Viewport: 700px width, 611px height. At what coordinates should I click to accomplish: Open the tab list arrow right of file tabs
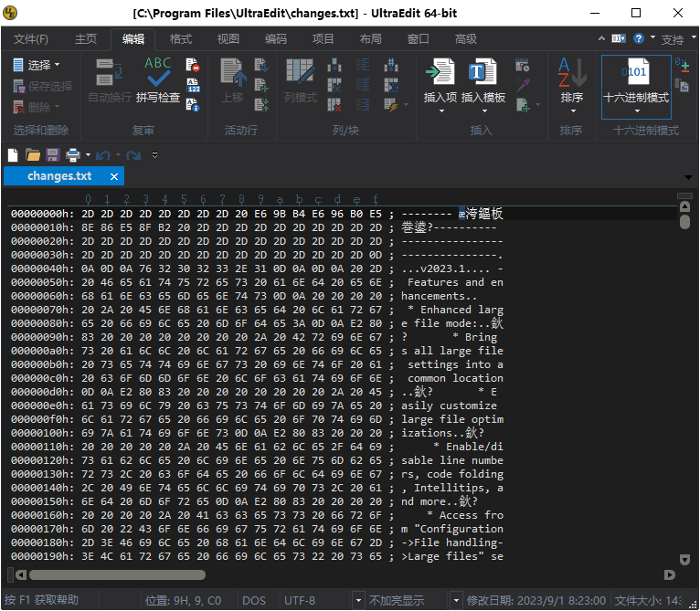[x=688, y=177]
